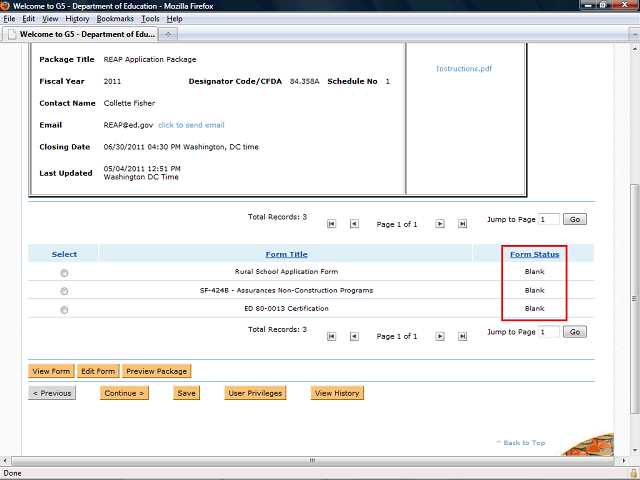Click the Preview Package button
Image resolution: width=640 pixels, height=480 pixels.
point(156,371)
